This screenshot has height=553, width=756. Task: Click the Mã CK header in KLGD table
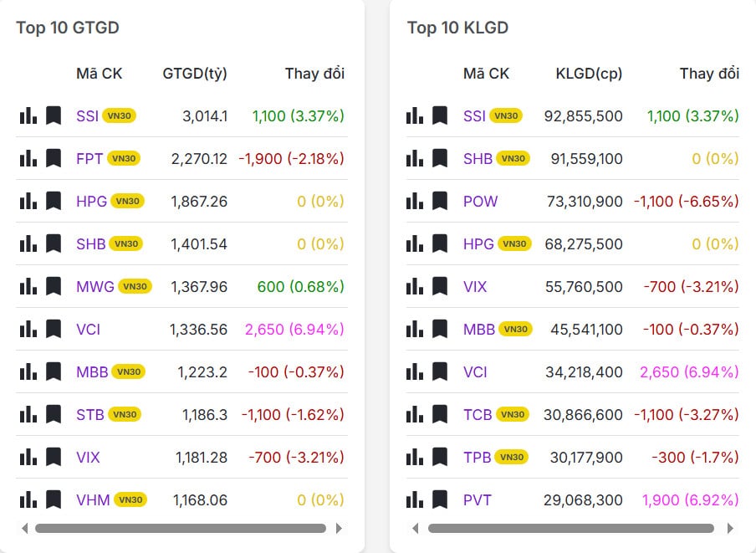pos(486,74)
